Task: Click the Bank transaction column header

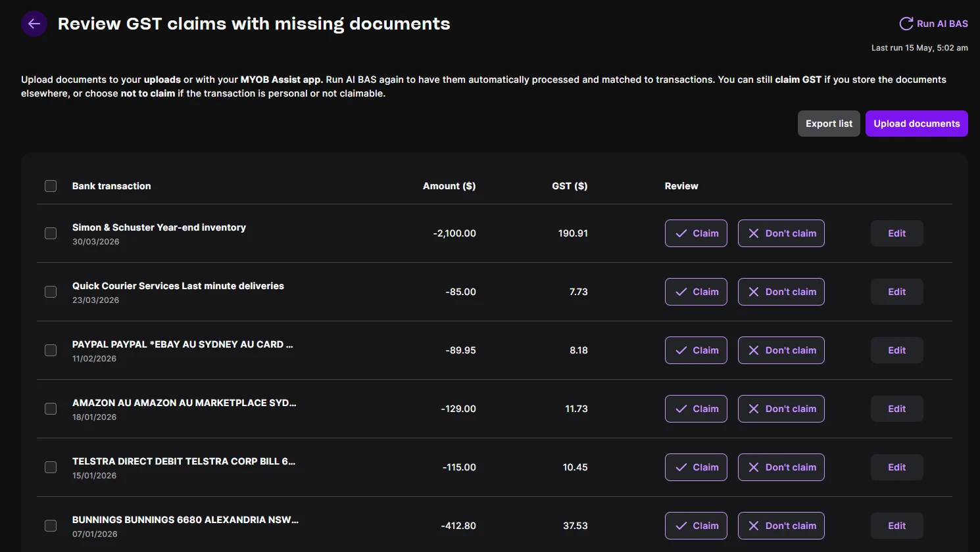Action: pyautogui.click(x=111, y=186)
